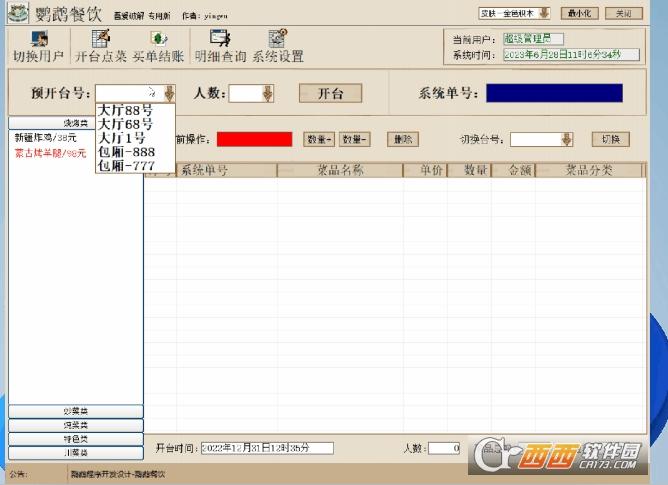Image resolution: width=668 pixels, height=485 pixels.
Task: Click the 开台 open table button
Action: 331,93
